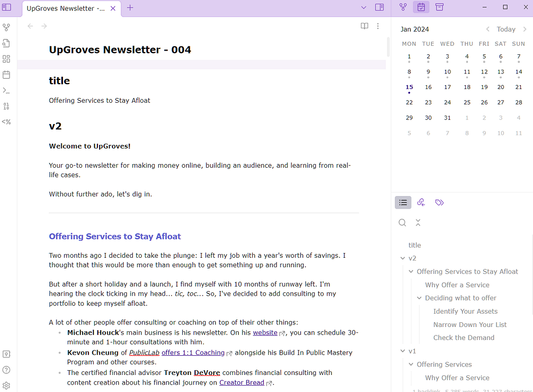533x392 pixels.
Task: Jump to Narrow Down Your List heading
Action: [x=470, y=324]
